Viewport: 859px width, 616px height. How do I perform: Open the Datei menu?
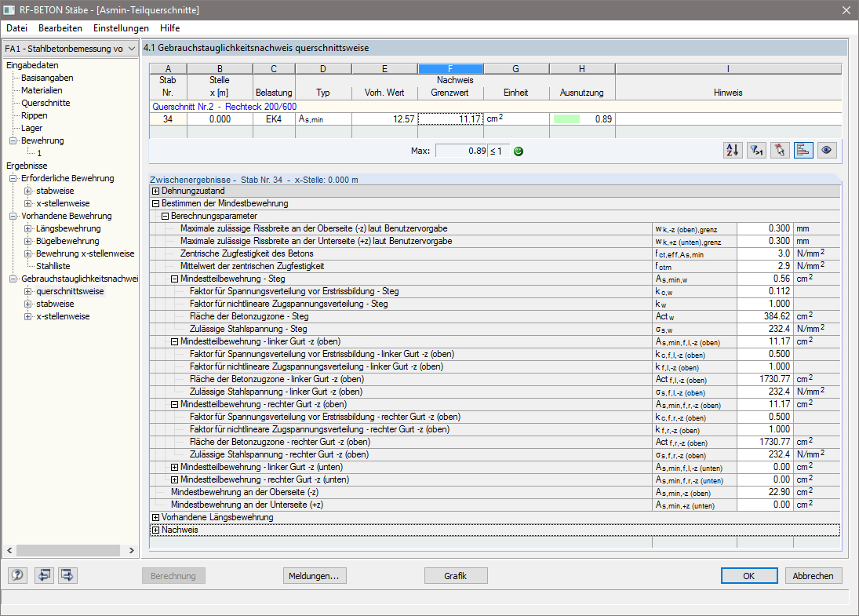tap(17, 28)
